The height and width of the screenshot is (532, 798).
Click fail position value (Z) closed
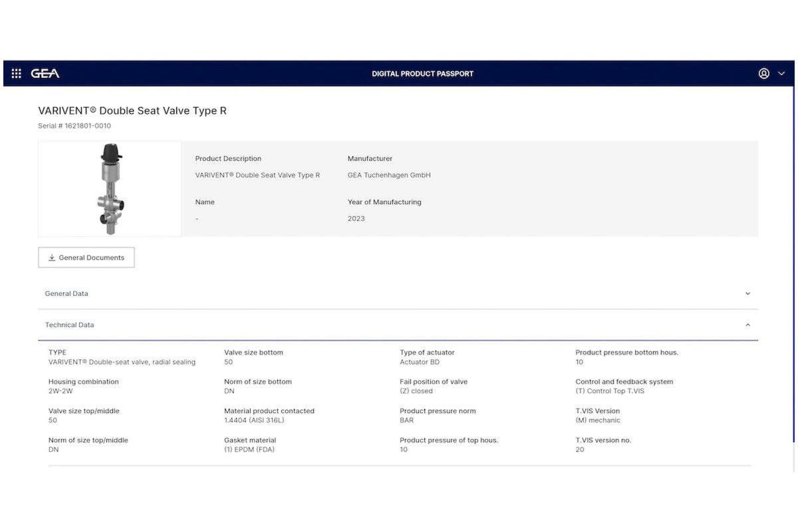(416, 391)
